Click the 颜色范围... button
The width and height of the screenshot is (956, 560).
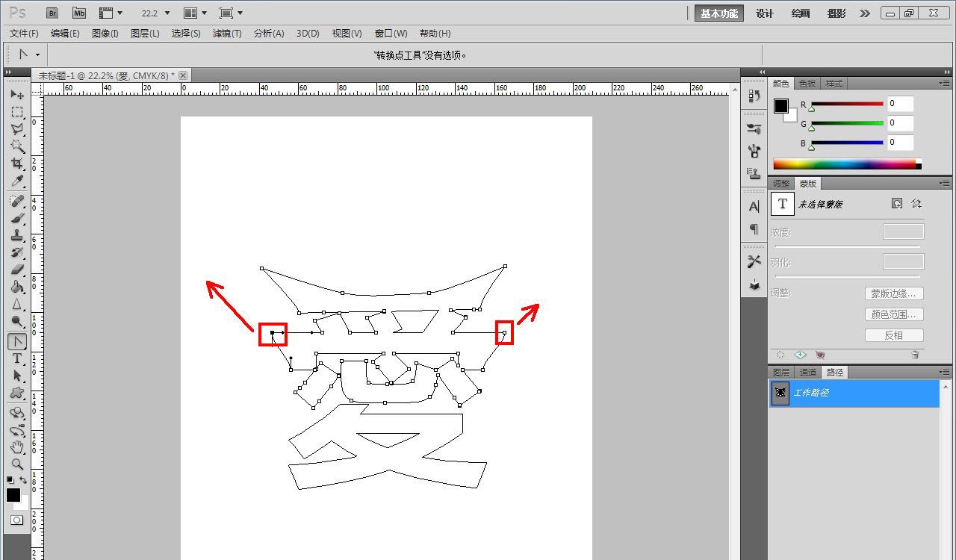(x=894, y=314)
